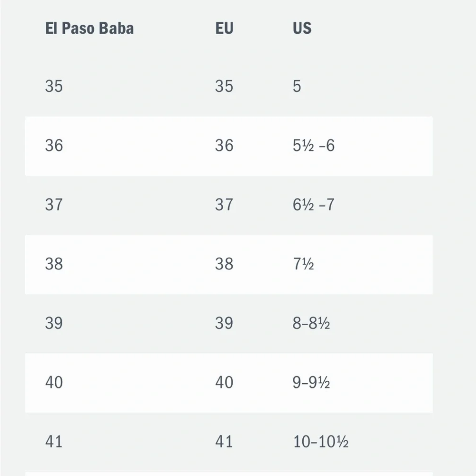The width and height of the screenshot is (476, 476).
Task: Select 41 in El Paso Baba column
Action: [x=54, y=442]
